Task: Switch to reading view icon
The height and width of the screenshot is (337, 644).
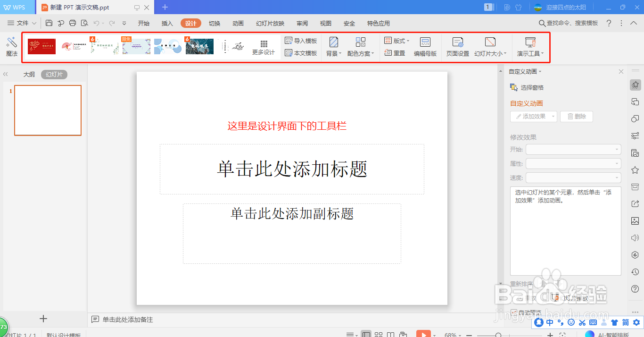Action: (391, 335)
